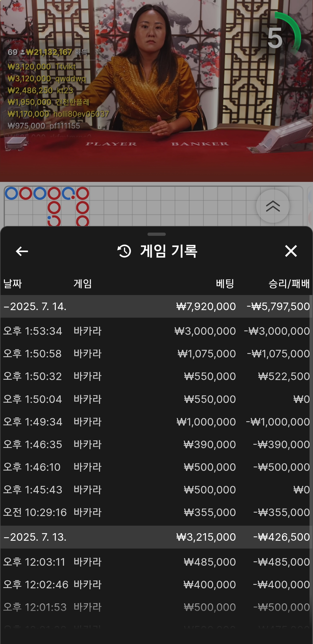313x644 pixels.
Task: Tap the 베팅 column header
Action: click(x=225, y=283)
